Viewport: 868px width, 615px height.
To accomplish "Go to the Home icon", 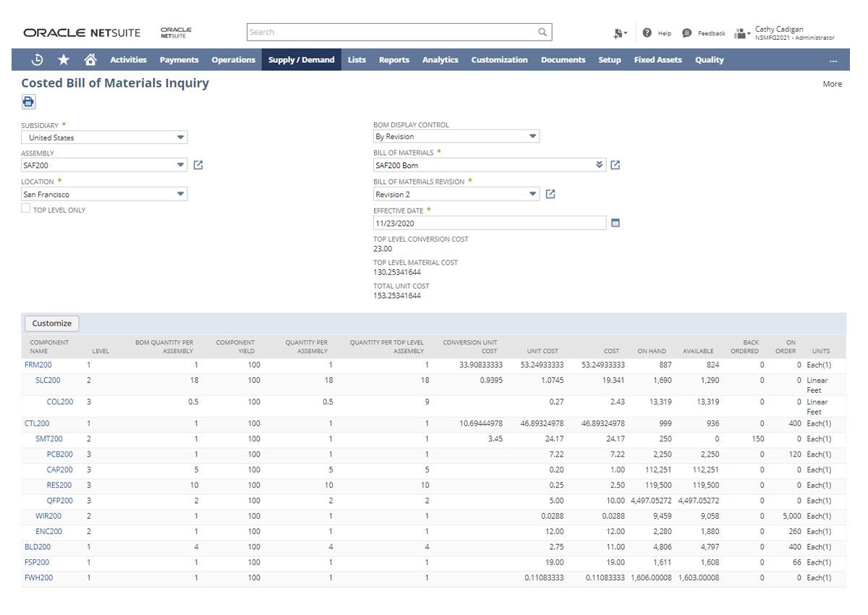I will [x=90, y=60].
